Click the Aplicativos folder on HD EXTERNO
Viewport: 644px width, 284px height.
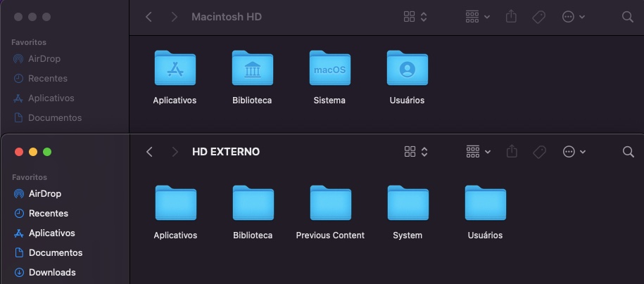[175, 204]
